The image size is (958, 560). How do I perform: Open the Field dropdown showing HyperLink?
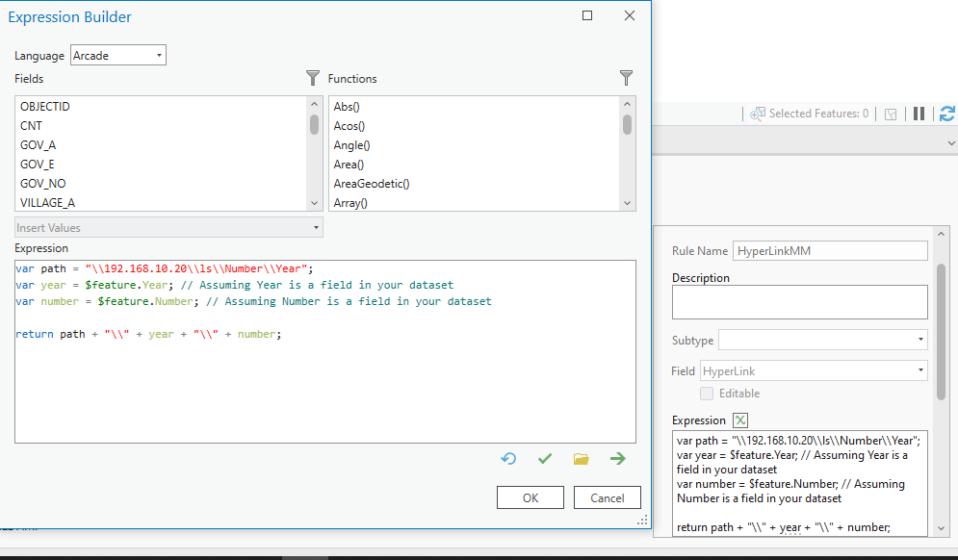pos(921,370)
